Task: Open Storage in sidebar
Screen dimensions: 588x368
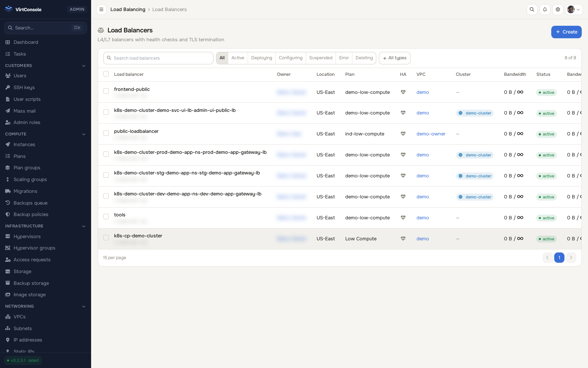Action: coord(45,271)
